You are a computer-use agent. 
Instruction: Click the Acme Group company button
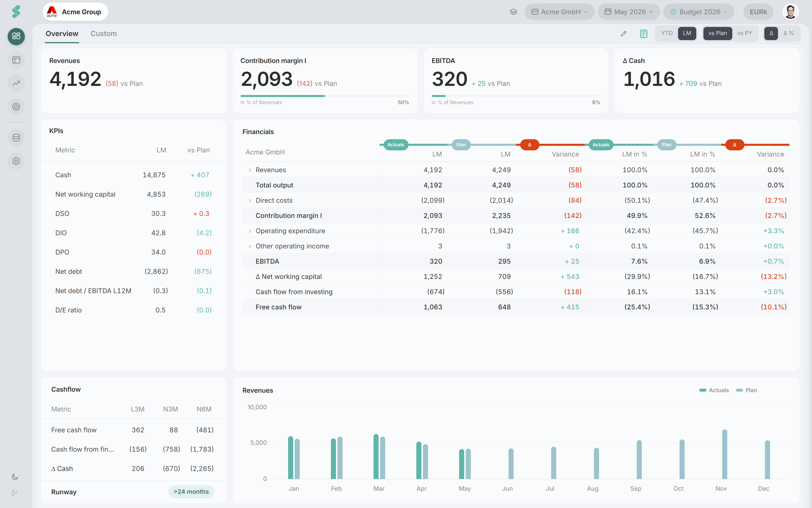pos(75,12)
